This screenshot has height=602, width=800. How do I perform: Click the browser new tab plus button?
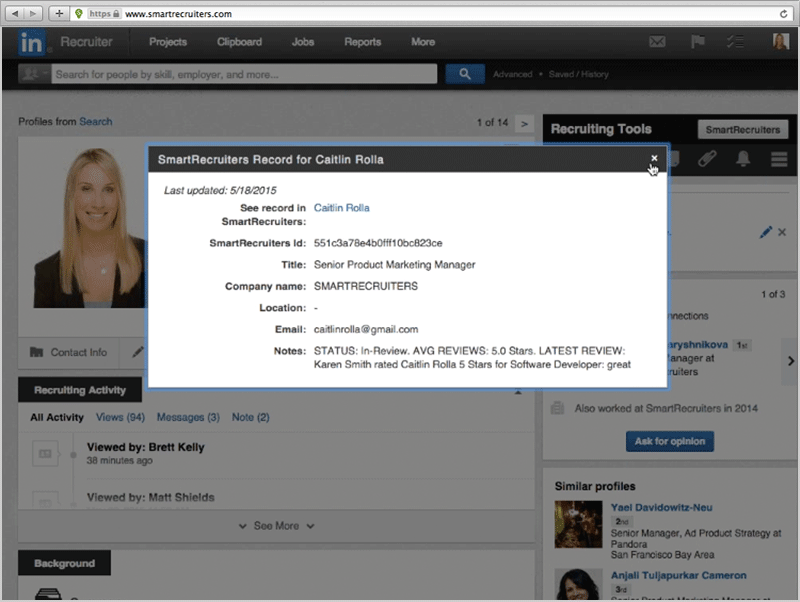(x=59, y=13)
